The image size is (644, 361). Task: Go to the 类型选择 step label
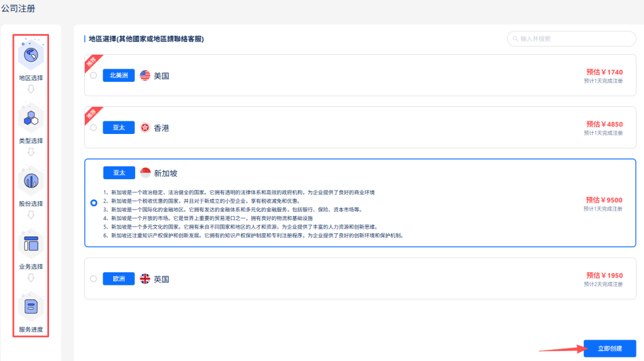[x=31, y=141]
